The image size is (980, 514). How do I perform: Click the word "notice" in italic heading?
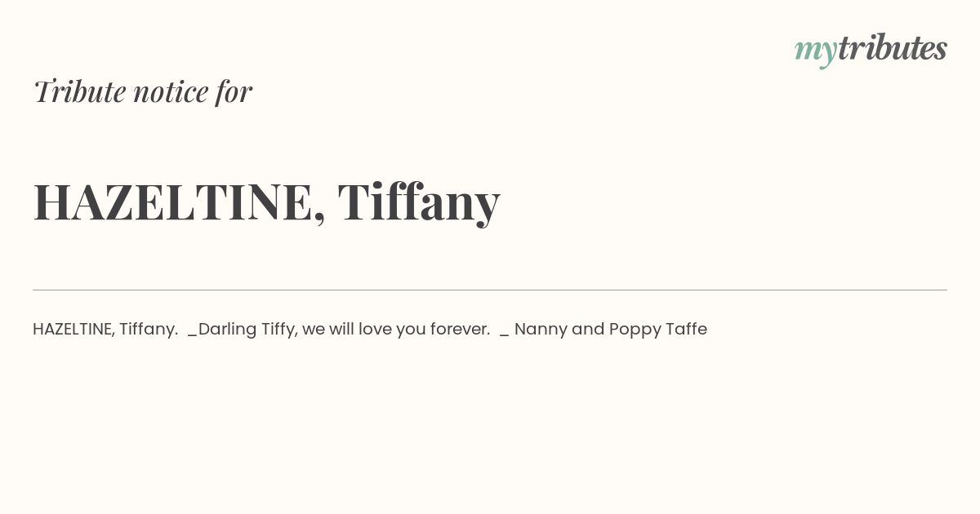click(x=171, y=92)
